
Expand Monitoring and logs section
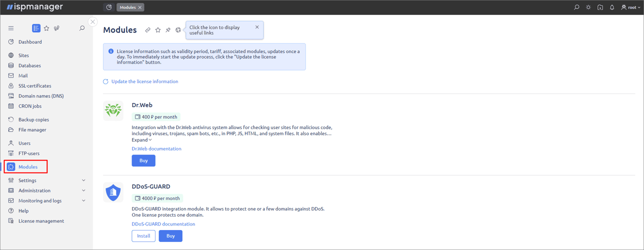(46, 200)
